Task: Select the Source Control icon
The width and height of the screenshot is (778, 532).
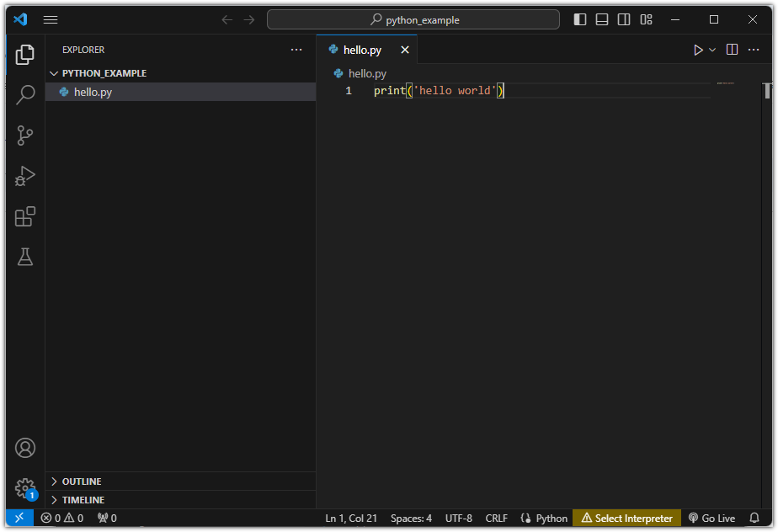Action: pyautogui.click(x=24, y=136)
